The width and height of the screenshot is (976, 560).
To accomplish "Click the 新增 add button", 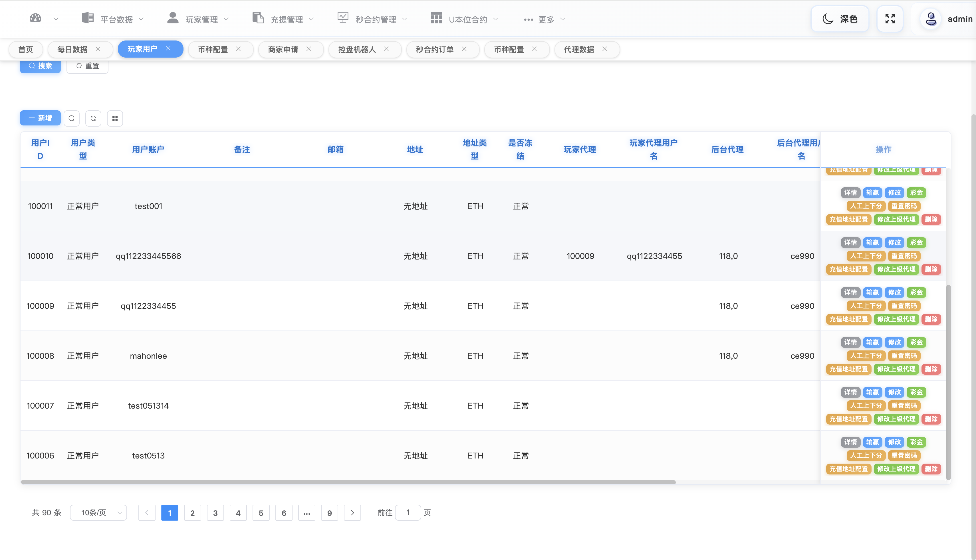I will tap(40, 118).
